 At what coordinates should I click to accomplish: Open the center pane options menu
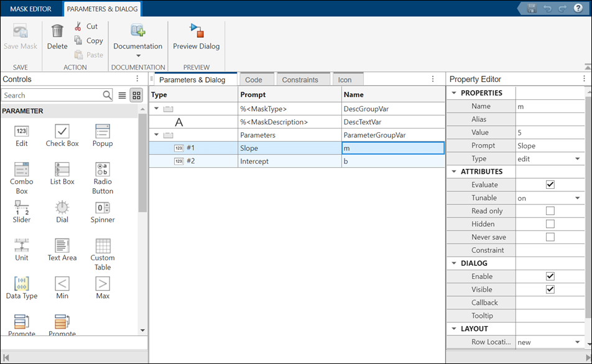[x=433, y=79]
